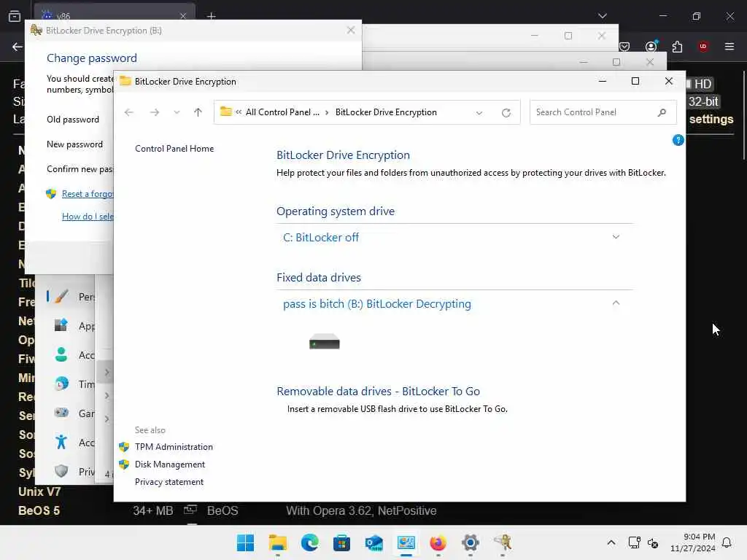Click the shield icon beside TPM Administration
Screen dimensions: 747x560
(124, 447)
